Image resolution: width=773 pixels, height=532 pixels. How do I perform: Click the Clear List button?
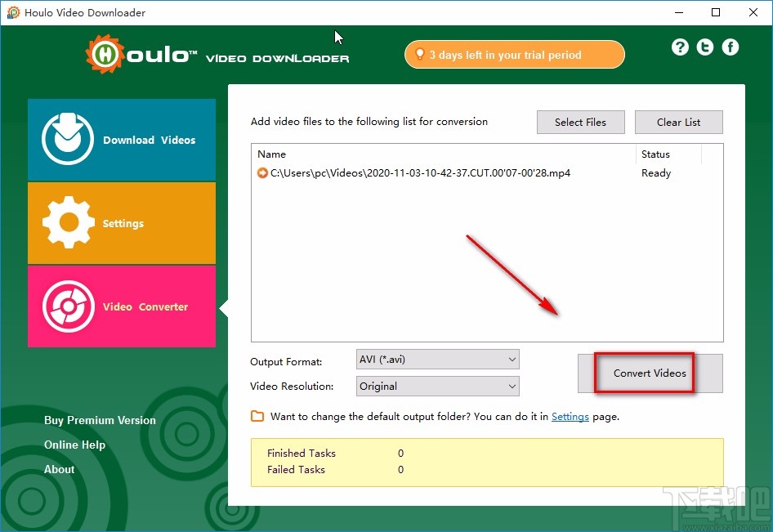pos(678,122)
